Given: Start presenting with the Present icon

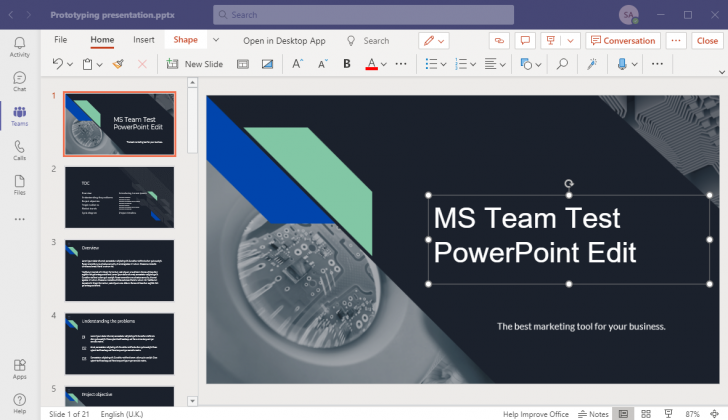Looking at the screenshot, I should (551, 41).
